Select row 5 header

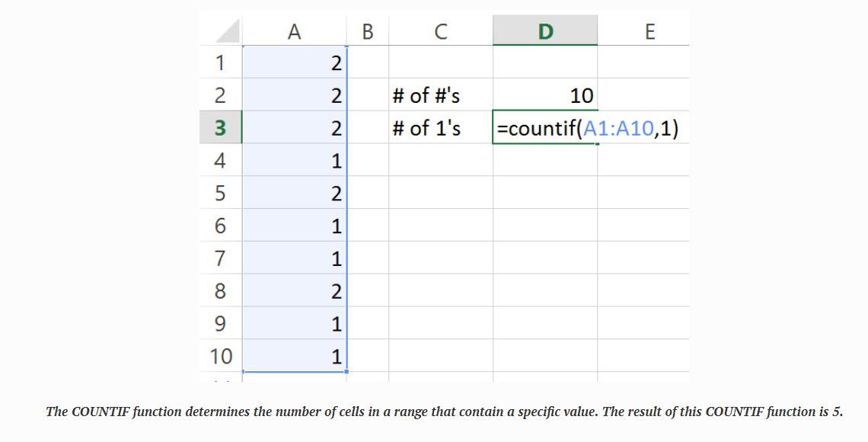[220, 194]
